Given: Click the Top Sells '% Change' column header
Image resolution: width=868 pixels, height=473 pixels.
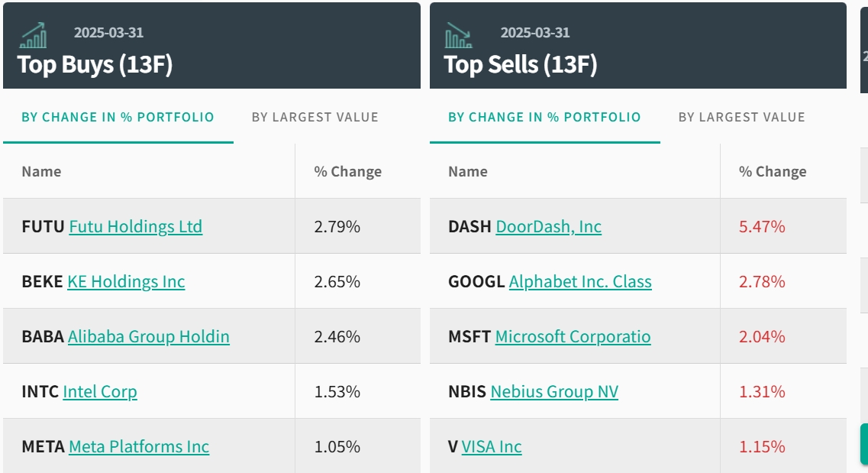Looking at the screenshot, I should pyautogui.click(x=773, y=172).
